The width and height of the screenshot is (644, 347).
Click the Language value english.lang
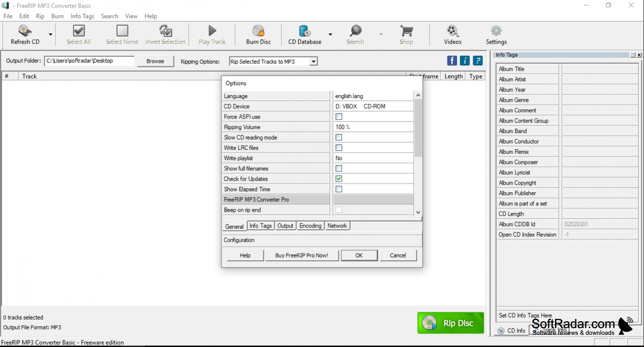point(349,96)
